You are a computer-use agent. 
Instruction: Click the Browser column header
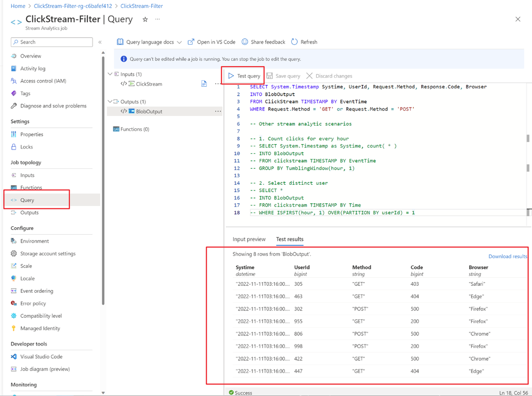tap(478, 267)
